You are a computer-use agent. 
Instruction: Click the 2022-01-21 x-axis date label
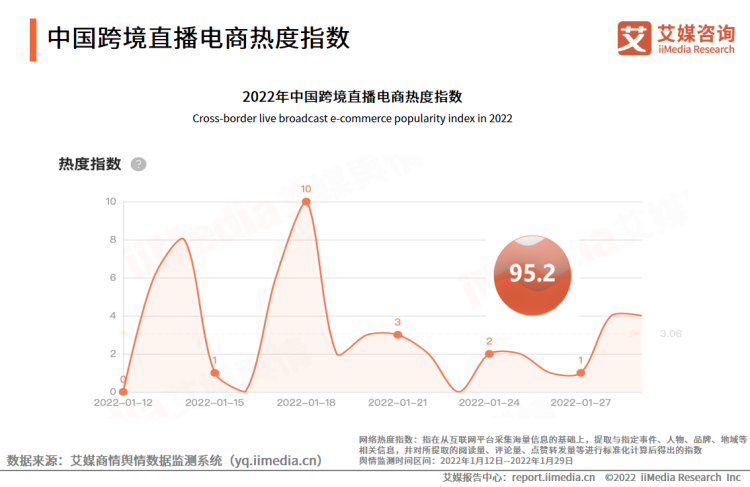[x=398, y=402]
